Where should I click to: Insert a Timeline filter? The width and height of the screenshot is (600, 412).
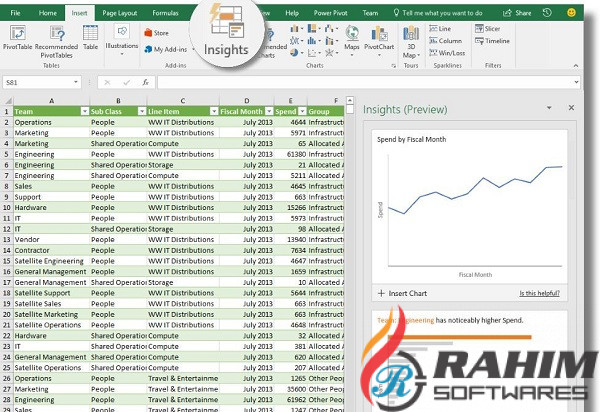pos(492,41)
